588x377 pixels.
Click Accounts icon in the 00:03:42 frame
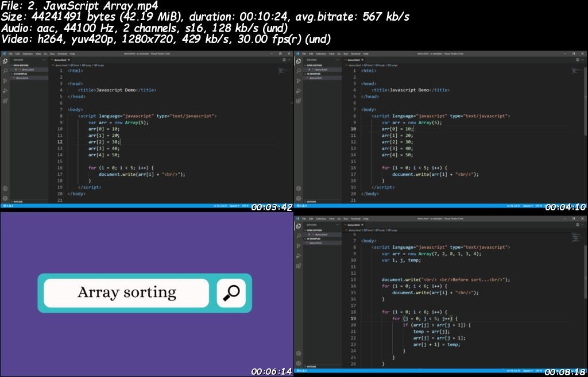5,188
